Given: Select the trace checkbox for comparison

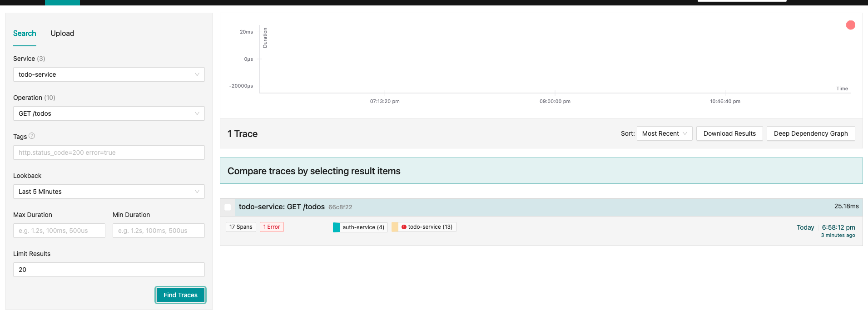Looking at the screenshot, I should [228, 207].
